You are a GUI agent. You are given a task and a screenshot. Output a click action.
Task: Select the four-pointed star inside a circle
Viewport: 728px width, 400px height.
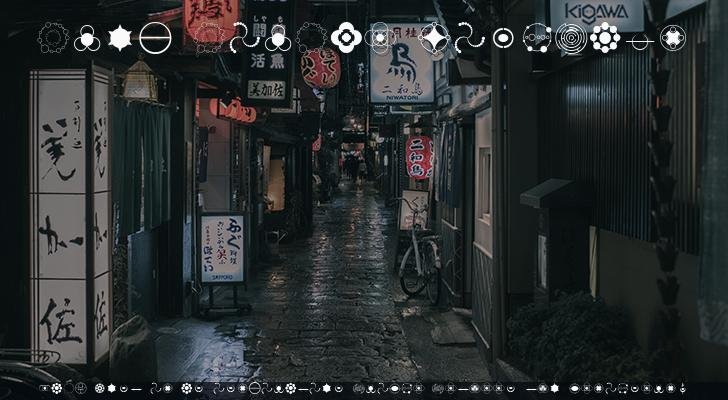(x=435, y=38)
